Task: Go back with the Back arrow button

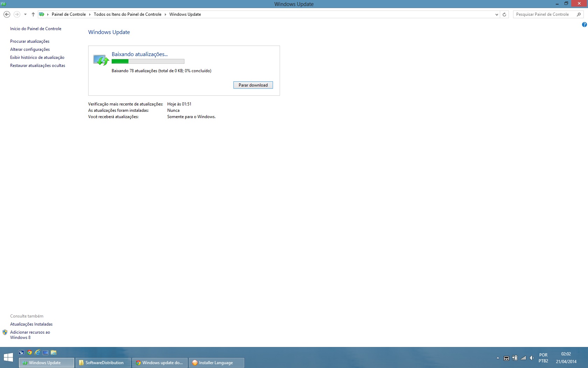Action: click(x=7, y=14)
